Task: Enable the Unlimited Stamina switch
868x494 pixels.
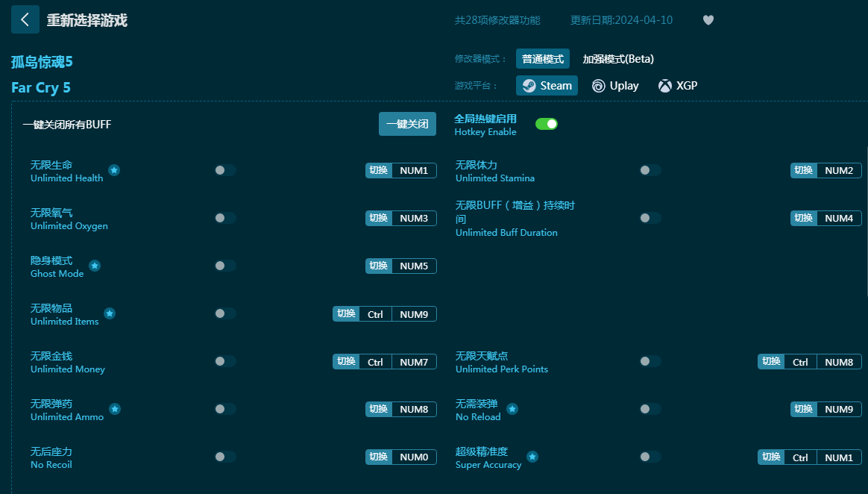Action: 650,170
